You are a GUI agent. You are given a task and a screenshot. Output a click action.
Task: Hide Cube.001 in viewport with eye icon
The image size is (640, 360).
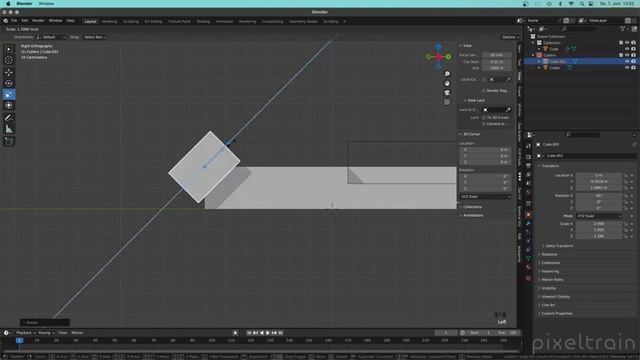click(627, 61)
